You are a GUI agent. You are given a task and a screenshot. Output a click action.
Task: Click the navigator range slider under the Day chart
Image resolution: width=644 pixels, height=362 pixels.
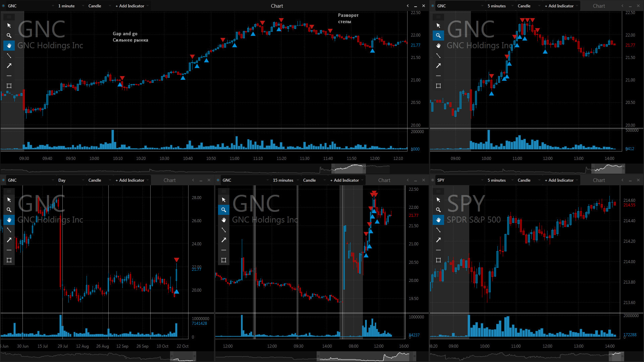(183, 356)
